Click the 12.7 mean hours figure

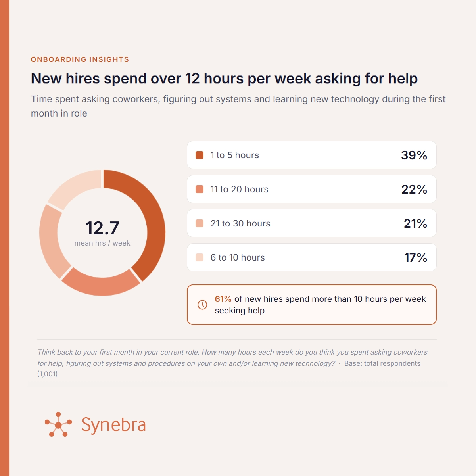tap(102, 228)
